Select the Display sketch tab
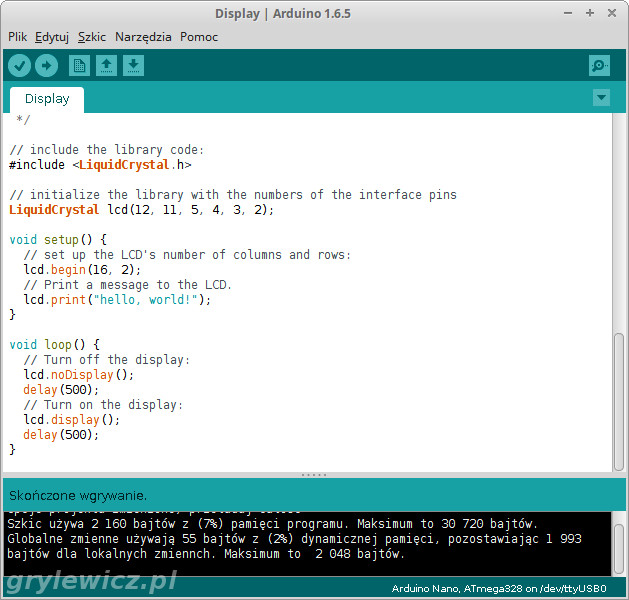629x600 pixels. [x=47, y=99]
